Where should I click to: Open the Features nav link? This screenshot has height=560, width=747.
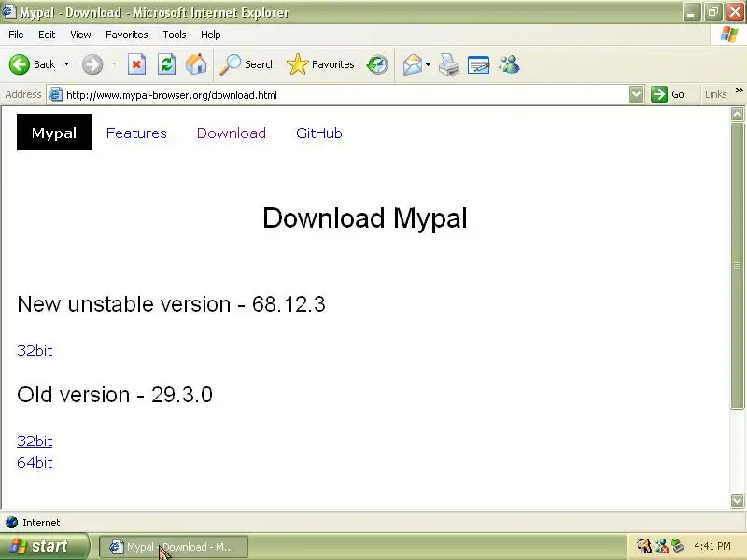(136, 133)
